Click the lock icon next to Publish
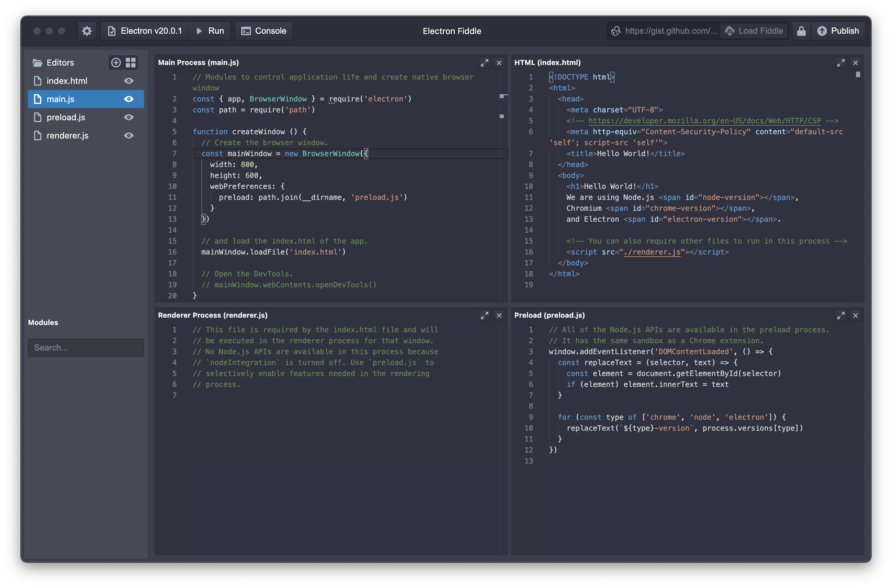Viewport: 892px width, 588px height. [801, 31]
